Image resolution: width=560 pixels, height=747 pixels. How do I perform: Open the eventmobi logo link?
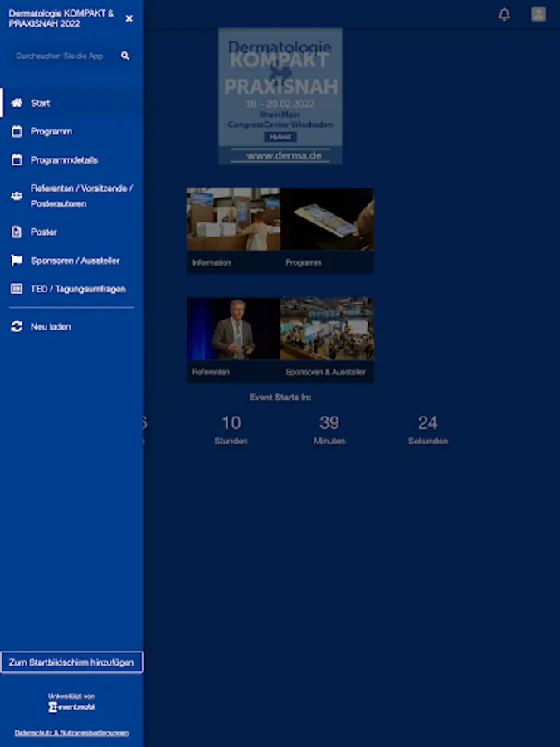pyautogui.click(x=71, y=707)
